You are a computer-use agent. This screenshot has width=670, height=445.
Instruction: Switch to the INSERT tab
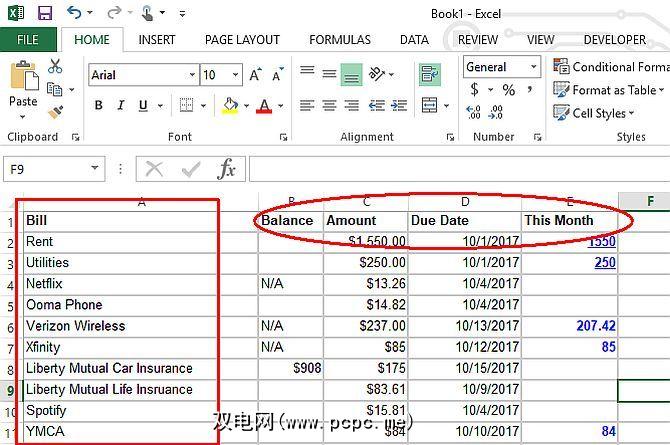157,40
